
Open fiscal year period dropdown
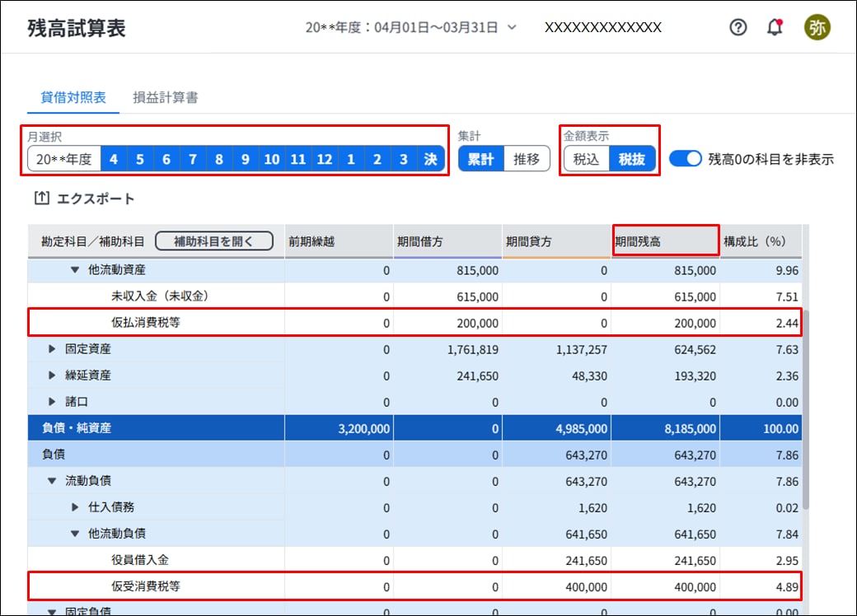pos(512,27)
